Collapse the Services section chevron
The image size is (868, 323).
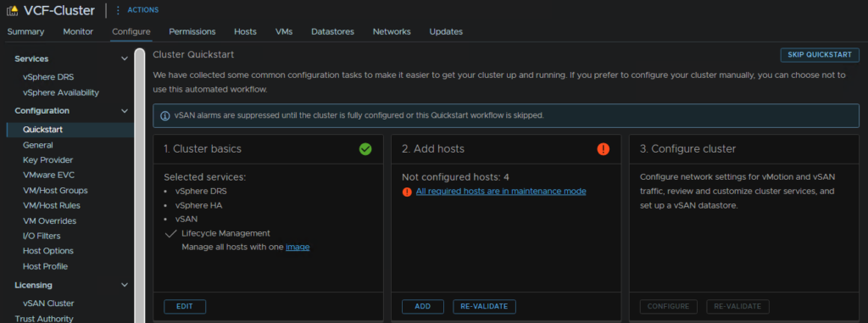point(125,58)
